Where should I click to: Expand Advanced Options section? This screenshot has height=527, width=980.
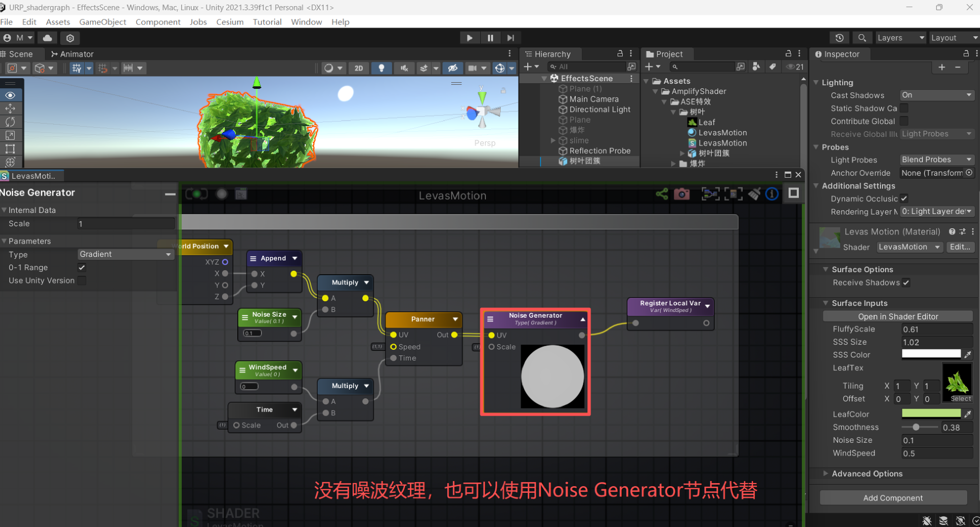825,473
